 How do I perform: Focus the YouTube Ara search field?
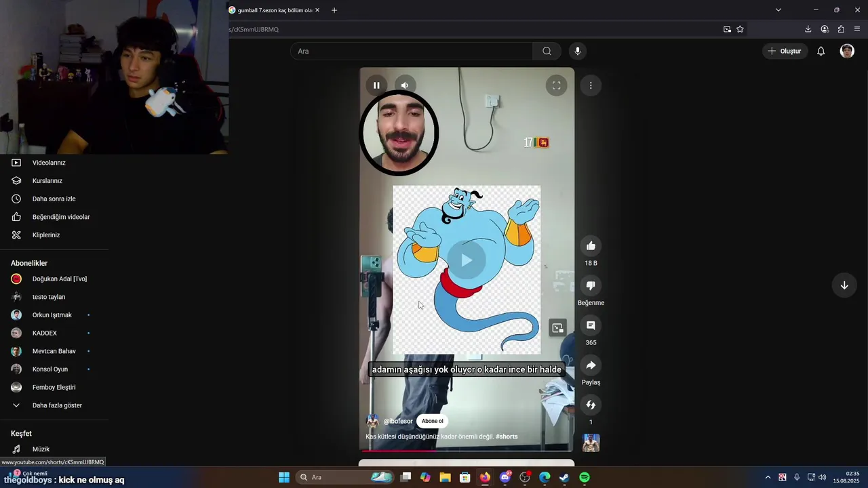(x=412, y=52)
